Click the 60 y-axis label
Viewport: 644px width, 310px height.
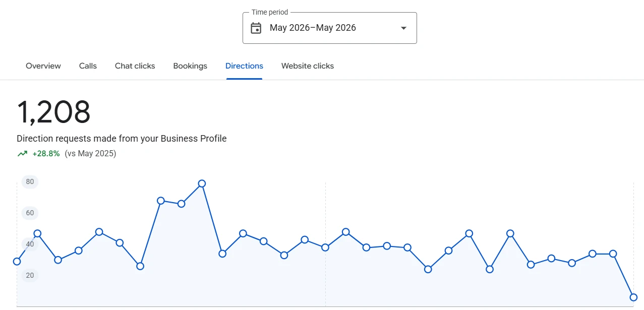[30, 213]
